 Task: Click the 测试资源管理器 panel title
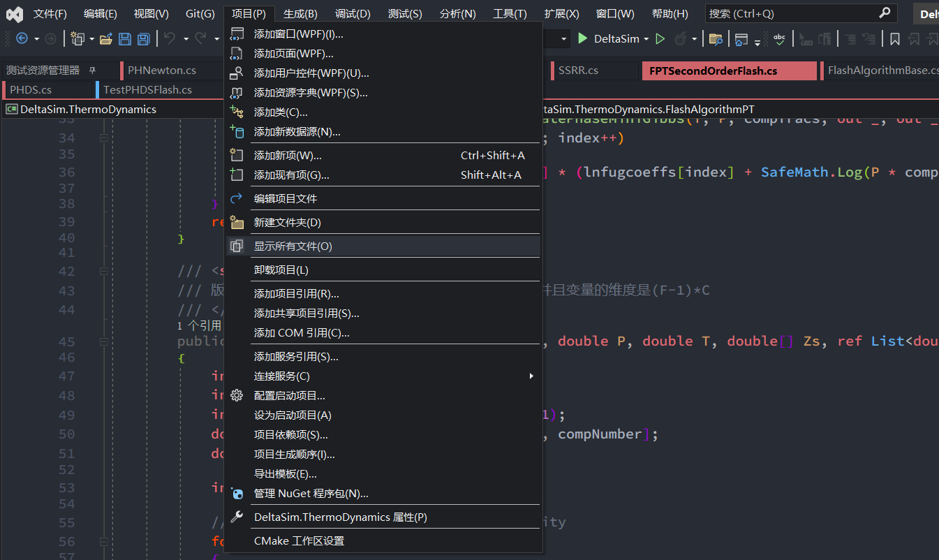click(43, 71)
